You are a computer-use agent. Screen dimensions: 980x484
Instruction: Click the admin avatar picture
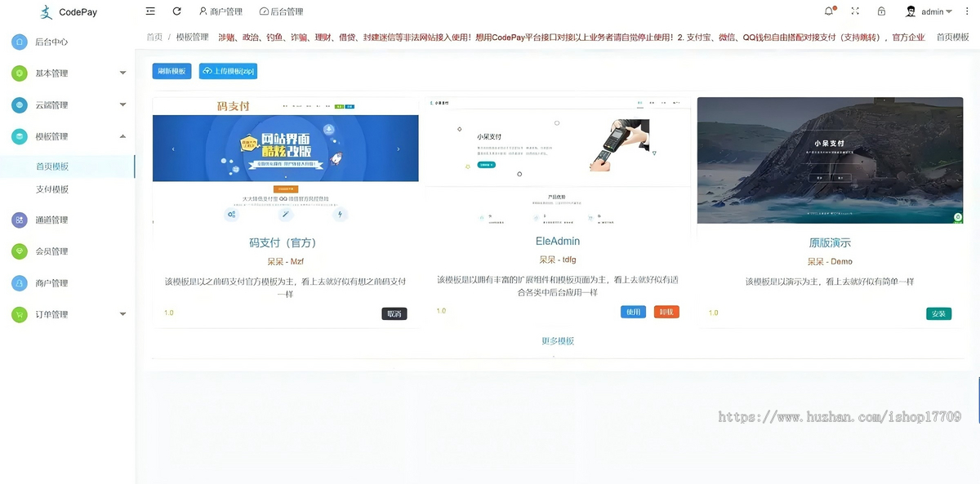click(x=911, y=11)
